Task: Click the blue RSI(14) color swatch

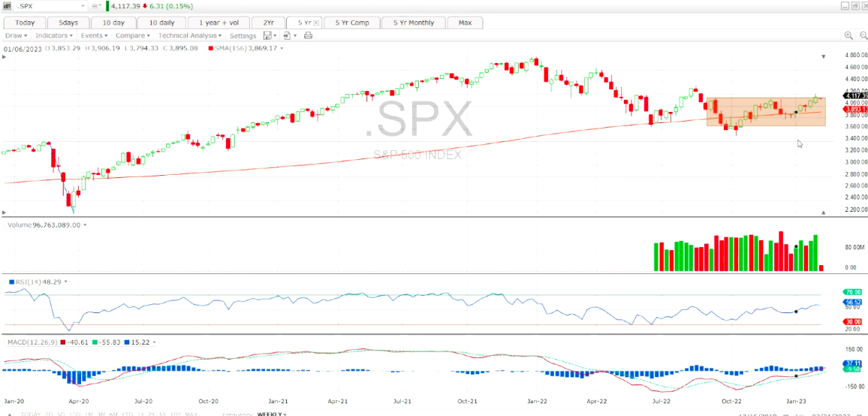Action: [x=11, y=282]
